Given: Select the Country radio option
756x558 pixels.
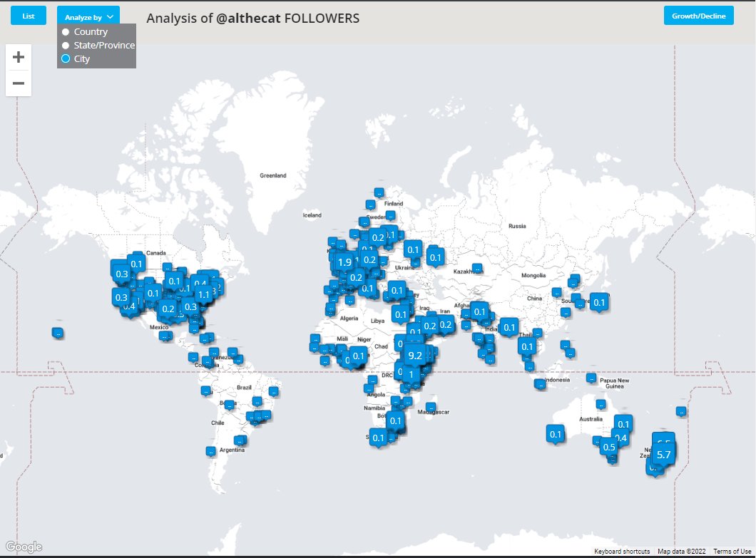Looking at the screenshot, I should point(66,32).
